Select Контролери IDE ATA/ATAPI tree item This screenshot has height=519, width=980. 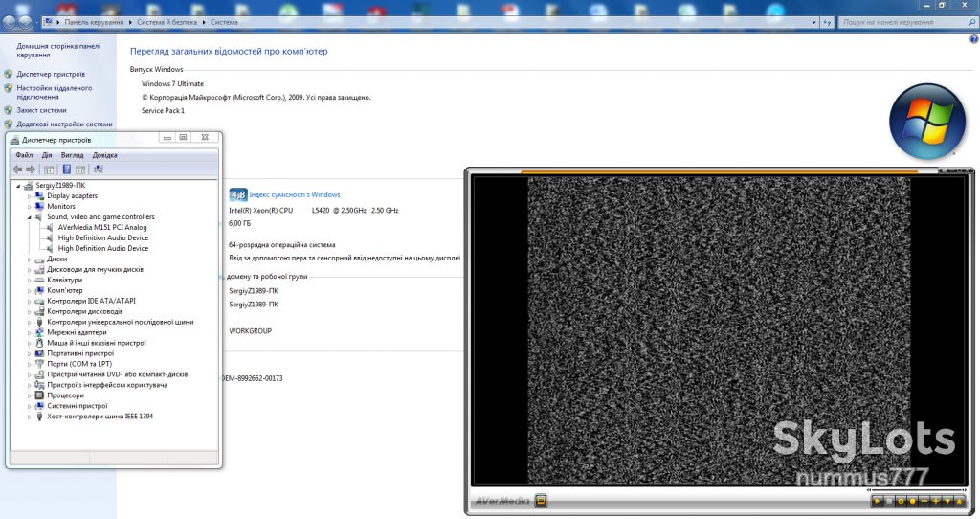[91, 301]
